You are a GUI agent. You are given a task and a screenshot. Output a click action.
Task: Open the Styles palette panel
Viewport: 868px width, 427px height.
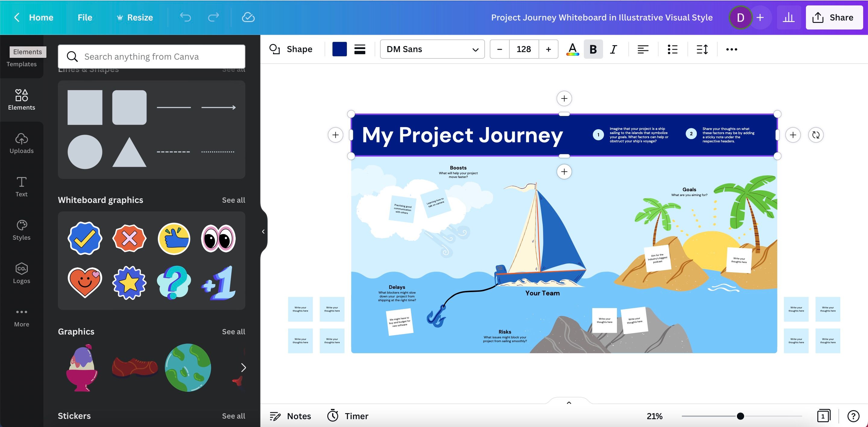pyautogui.click(x=22, y=230)
